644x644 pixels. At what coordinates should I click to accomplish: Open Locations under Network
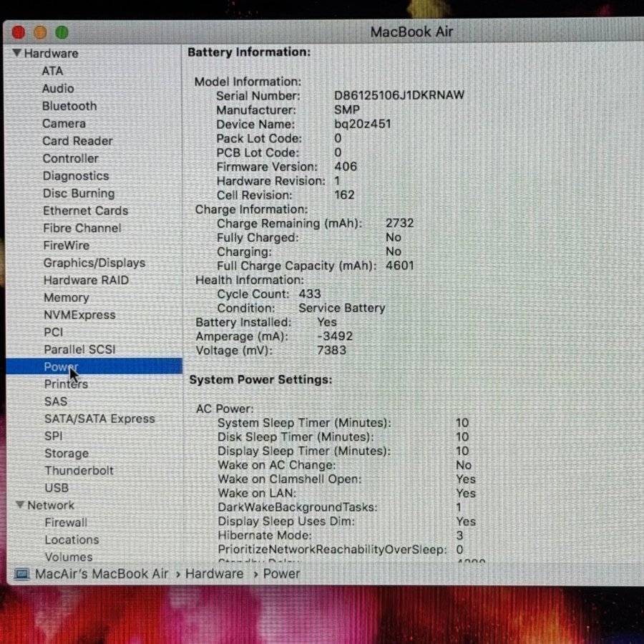pyautogui.click(x=72, y=540)
